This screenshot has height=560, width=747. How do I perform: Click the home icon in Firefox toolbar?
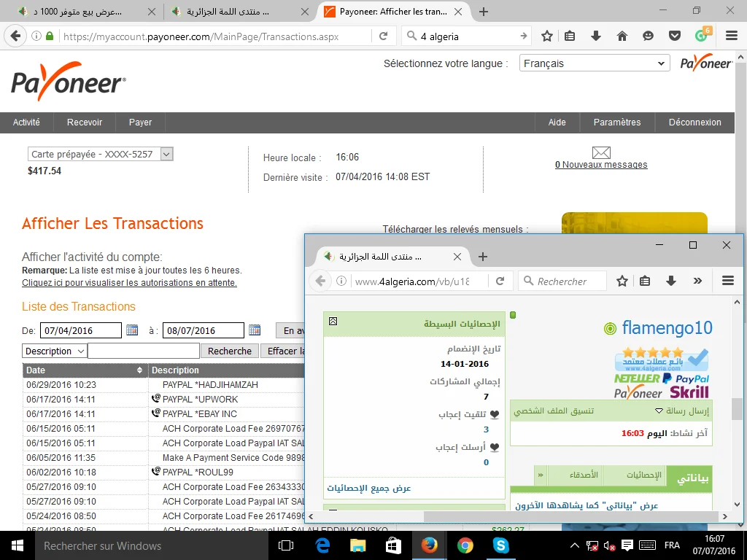point(622,36)
